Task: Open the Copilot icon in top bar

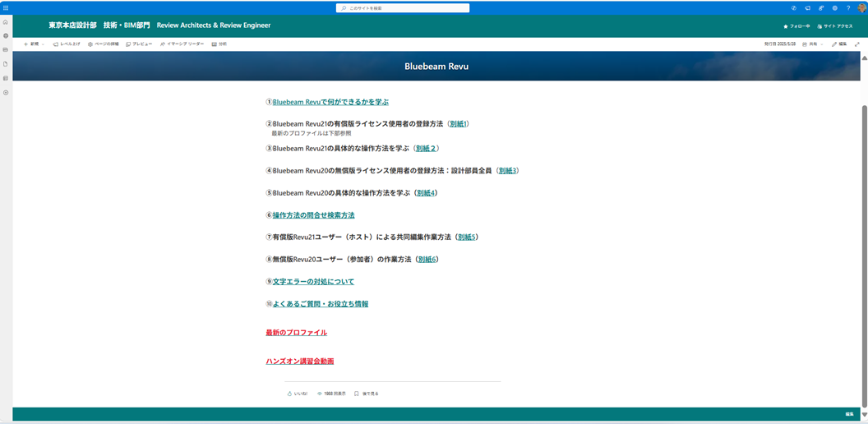Action: point(794,7)
